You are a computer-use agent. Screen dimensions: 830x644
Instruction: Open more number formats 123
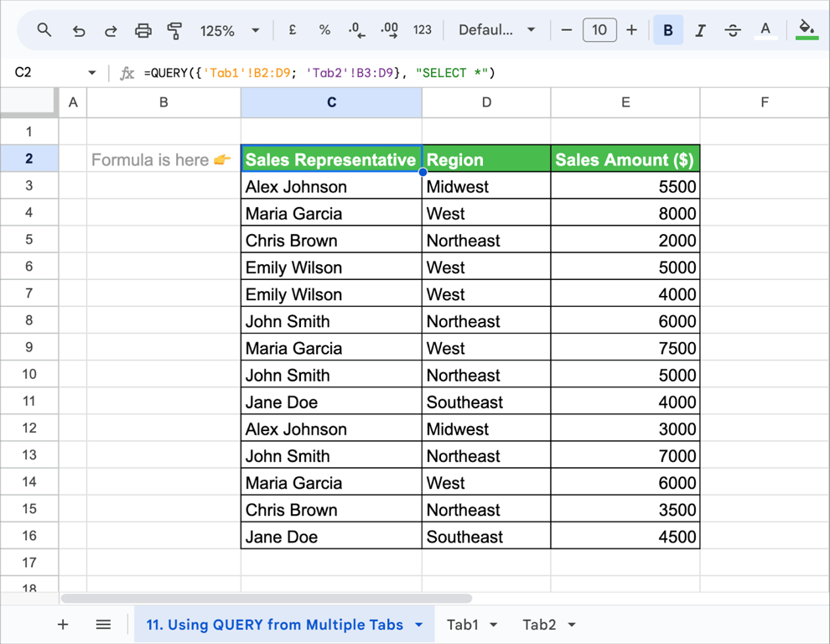(422, 30)
